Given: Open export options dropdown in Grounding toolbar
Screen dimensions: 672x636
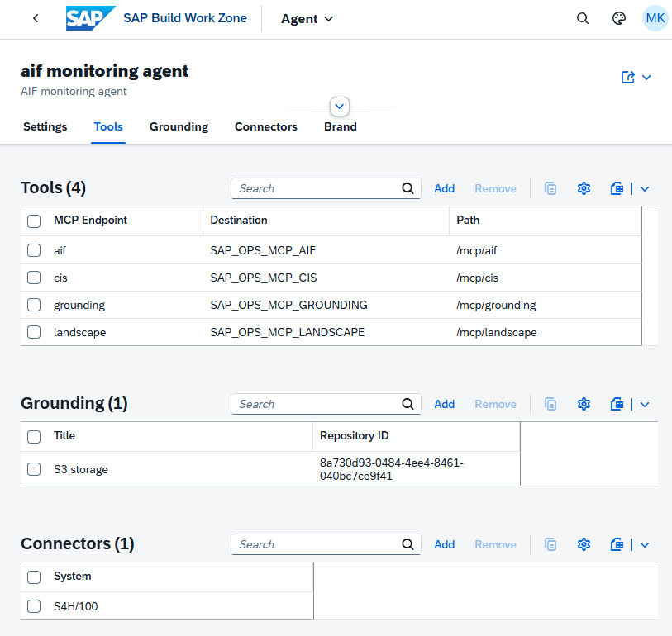Looking at the screenshot, I should pyautogui.click(x=645, y=404).
